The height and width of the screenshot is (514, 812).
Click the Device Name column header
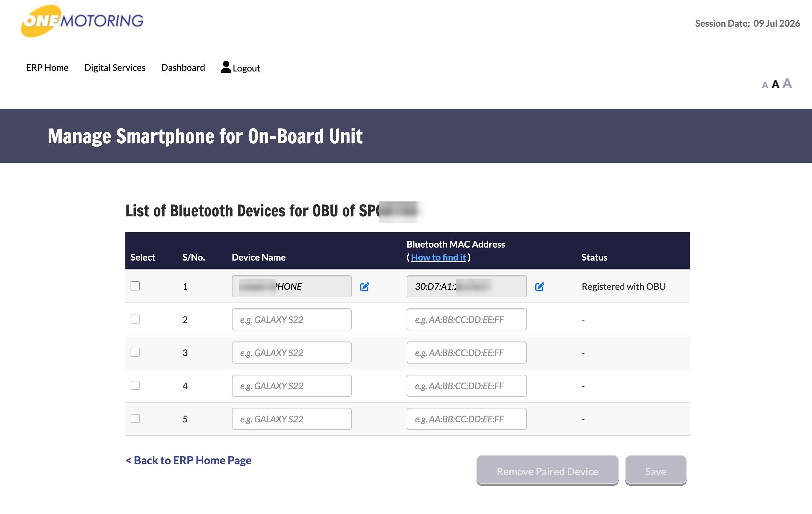tap(259, 257)
